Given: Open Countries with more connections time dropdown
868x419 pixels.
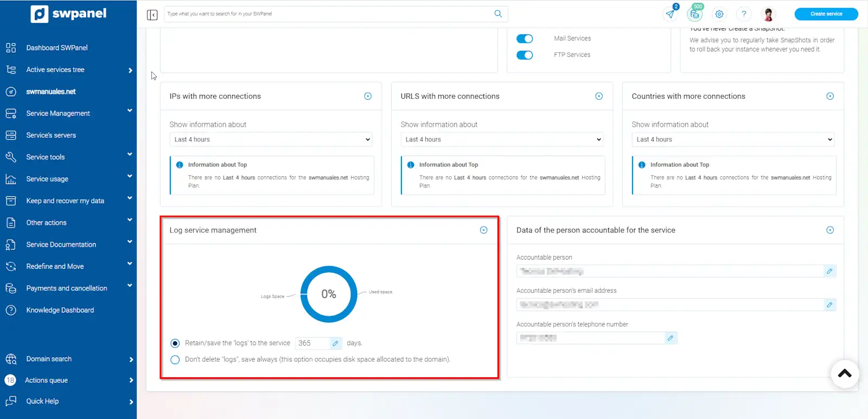Looking at the screenshot, I should (x=732, y=139).
